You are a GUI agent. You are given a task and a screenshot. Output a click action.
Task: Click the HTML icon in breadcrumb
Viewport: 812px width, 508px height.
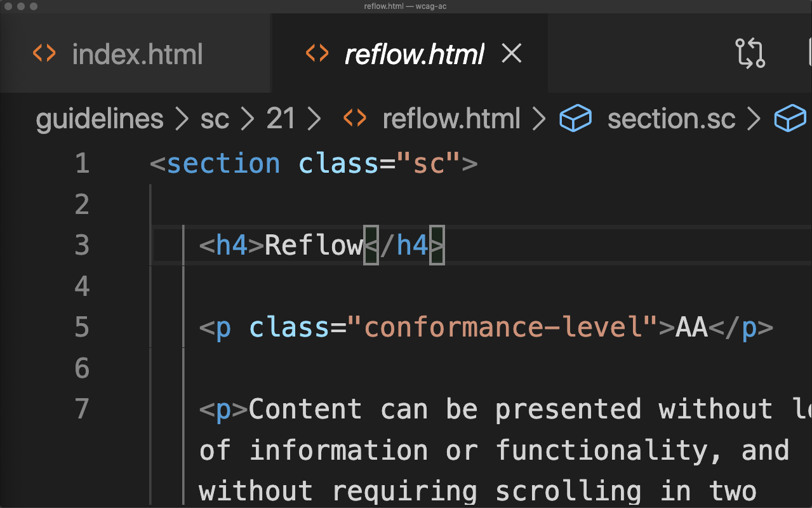354,119
